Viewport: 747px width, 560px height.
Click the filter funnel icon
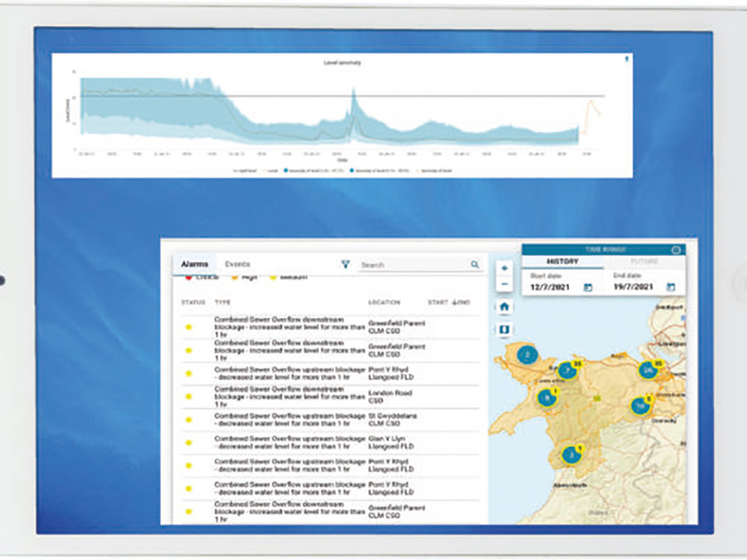click(345, 265)
